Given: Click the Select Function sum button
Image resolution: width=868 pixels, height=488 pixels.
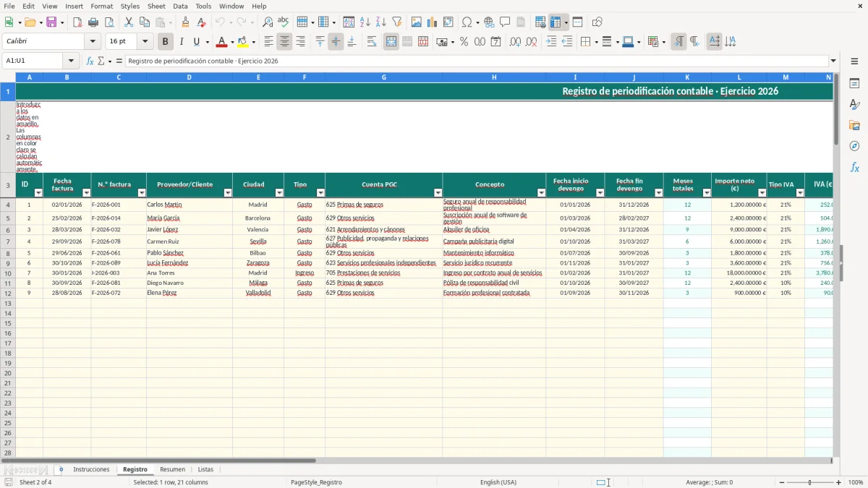Looking at the screenshot, I should click(x=102, y=61).
